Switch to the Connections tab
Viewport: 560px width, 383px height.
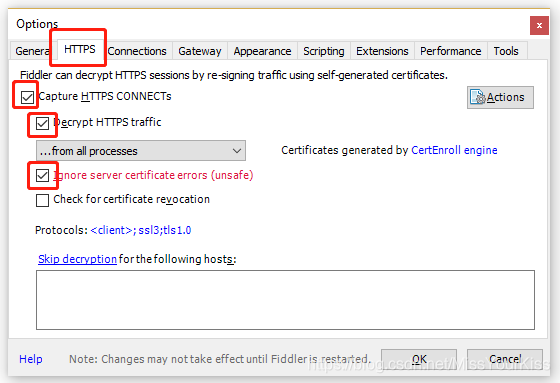(137, 51)
